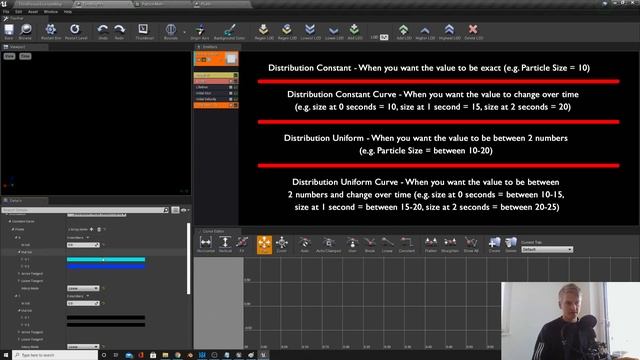The width and height of the screenshot is (640, 360).
Task: Select Pan mode in Curve Editor
Action: click(x=264, y=244)
